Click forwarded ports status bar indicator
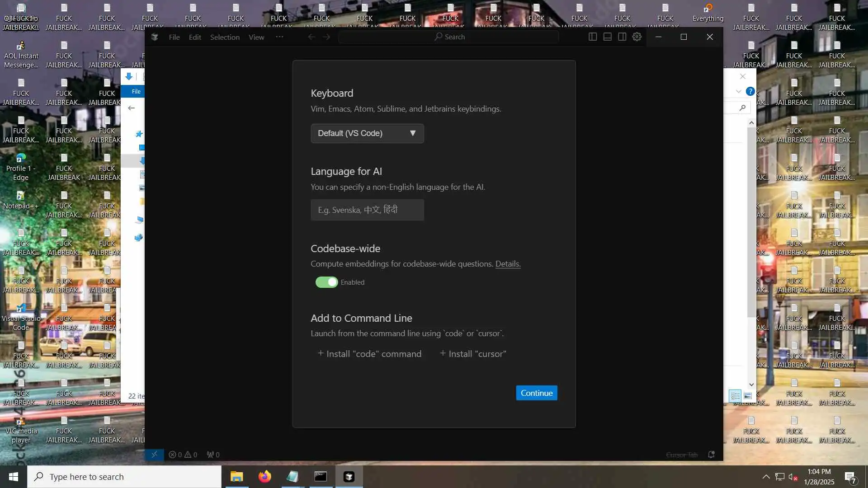 click(213, 455)
